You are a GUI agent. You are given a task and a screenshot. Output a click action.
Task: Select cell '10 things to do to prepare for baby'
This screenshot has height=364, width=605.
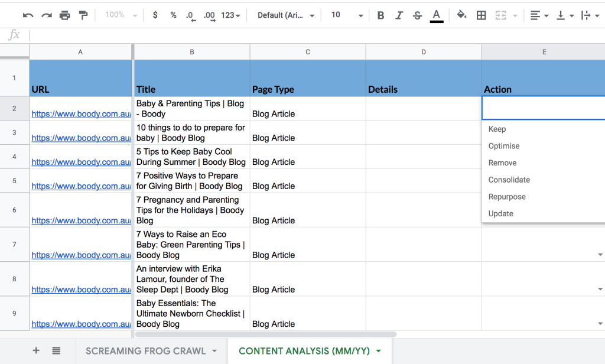point(192,133)
